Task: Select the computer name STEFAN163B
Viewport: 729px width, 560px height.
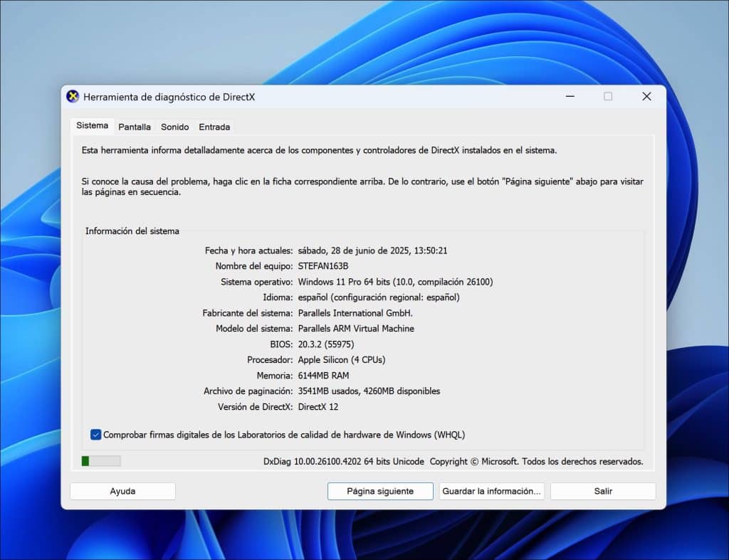Action: (x=323, y=266)
